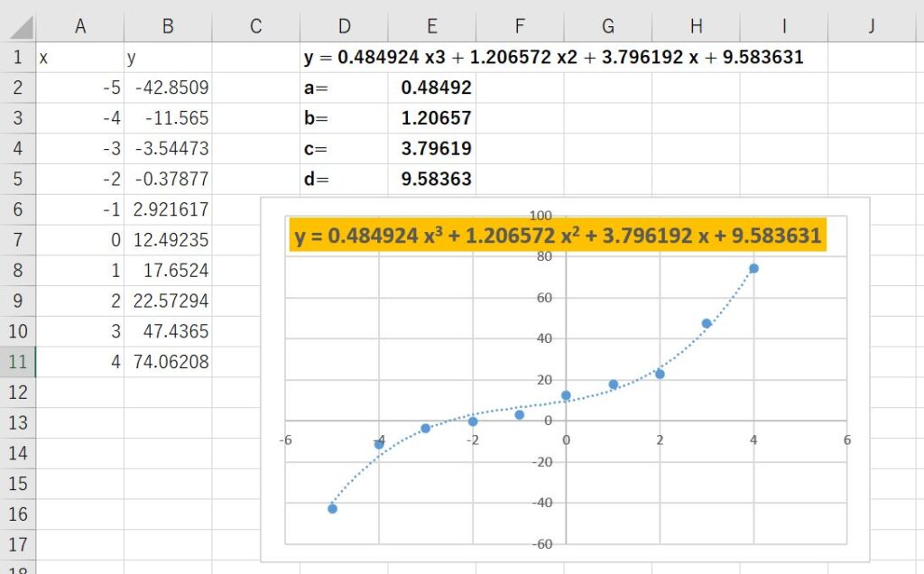924x574 pixels.
Task: Click vertical axis label 100
Action: pyautogui.click(x=541, y=215)
